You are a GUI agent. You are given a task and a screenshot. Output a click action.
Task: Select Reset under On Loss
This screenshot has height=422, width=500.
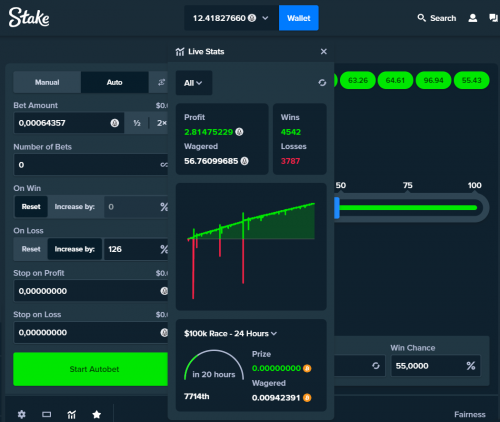click(x=31, y=249)
